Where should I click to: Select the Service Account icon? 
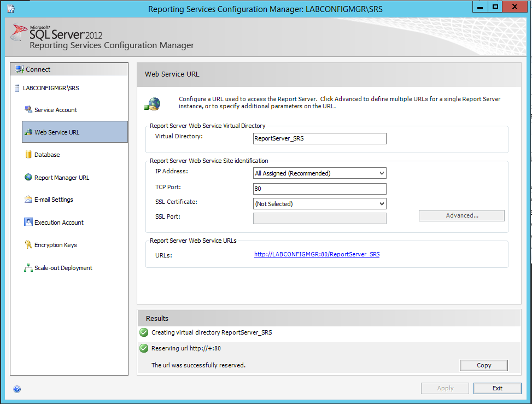pos(28,109)
